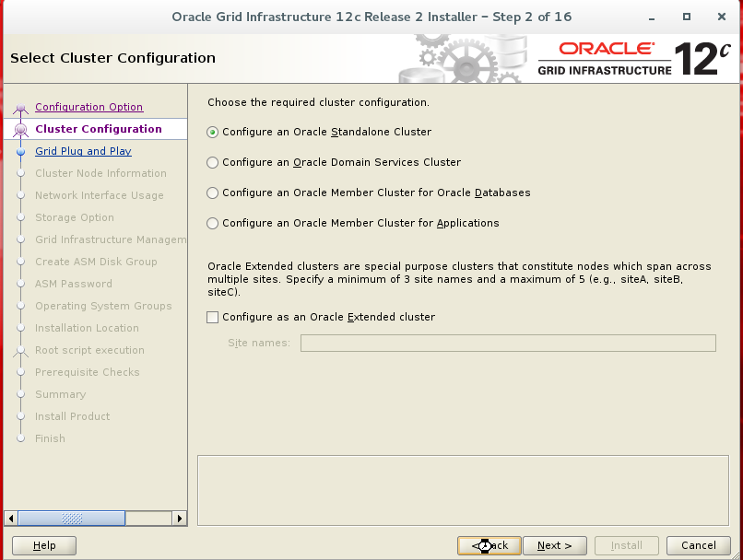The height and width of the screenshot is (560, 743).
Task: Cancel the installation wizard
Action: coord(698,545)
